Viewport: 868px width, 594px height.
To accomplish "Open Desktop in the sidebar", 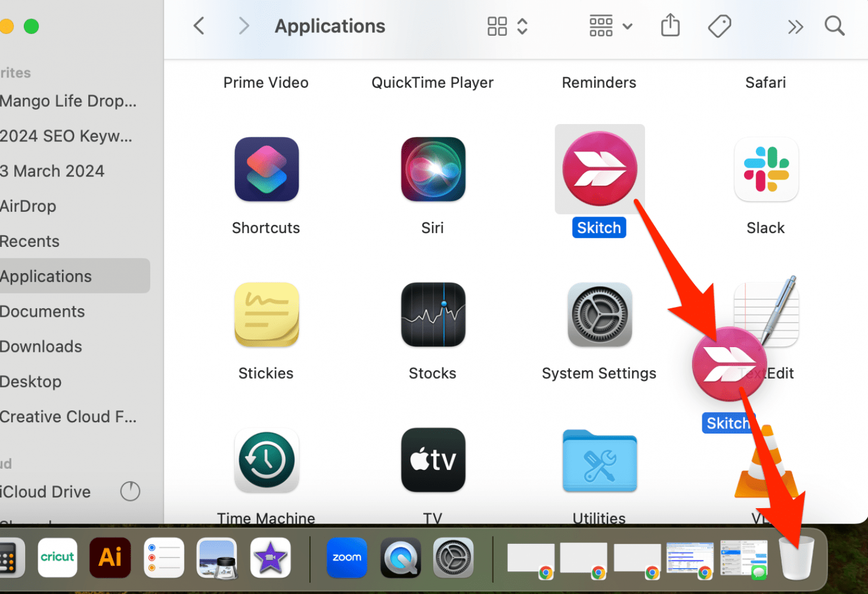I will click(31, 382).
